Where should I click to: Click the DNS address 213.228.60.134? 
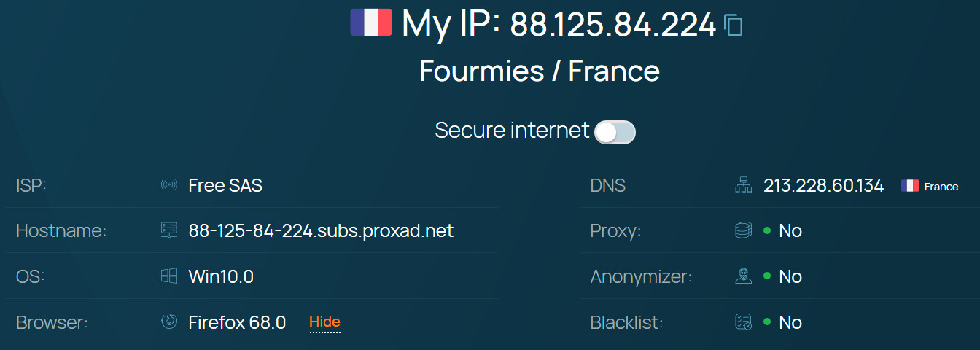[x=823, y=185]
